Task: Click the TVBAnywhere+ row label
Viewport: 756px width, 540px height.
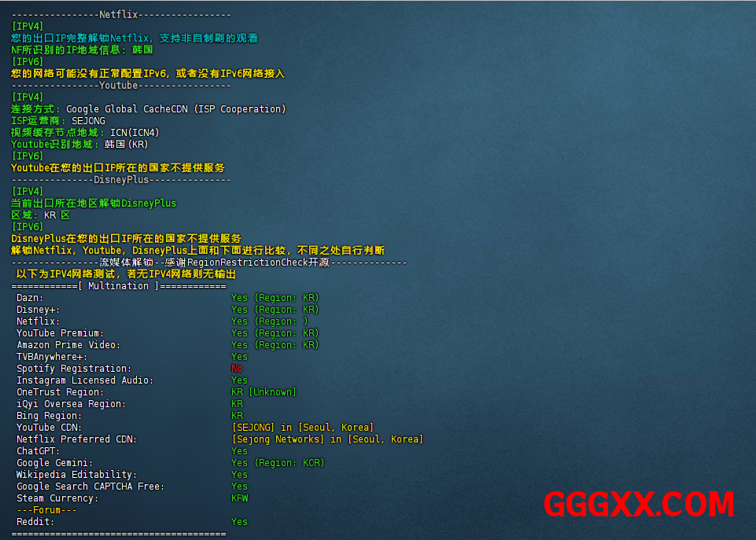Action: pyautogui.click(x=52, y=357)
